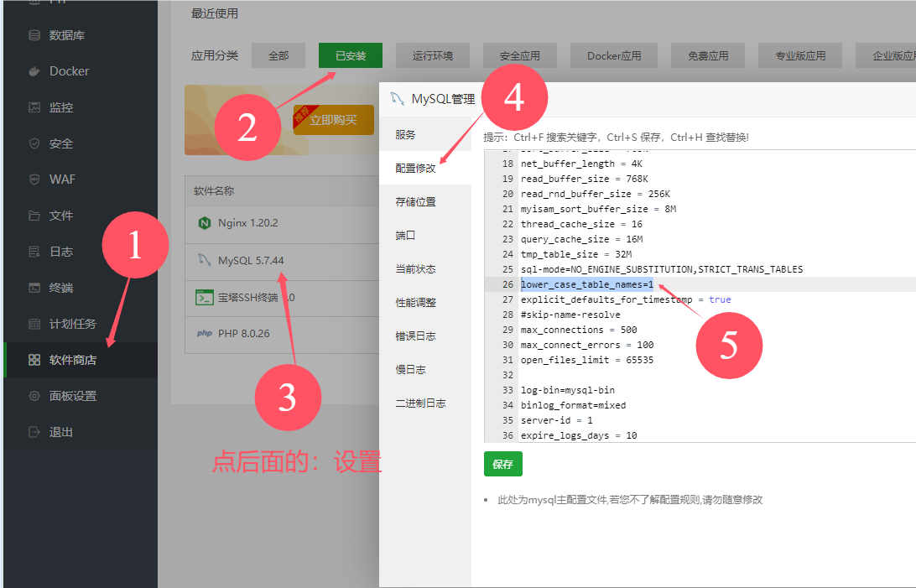The width and height of the screenshot is (916, 588).
Task: Click the SSH terminal app icon
Action: (x=205, y=298)
